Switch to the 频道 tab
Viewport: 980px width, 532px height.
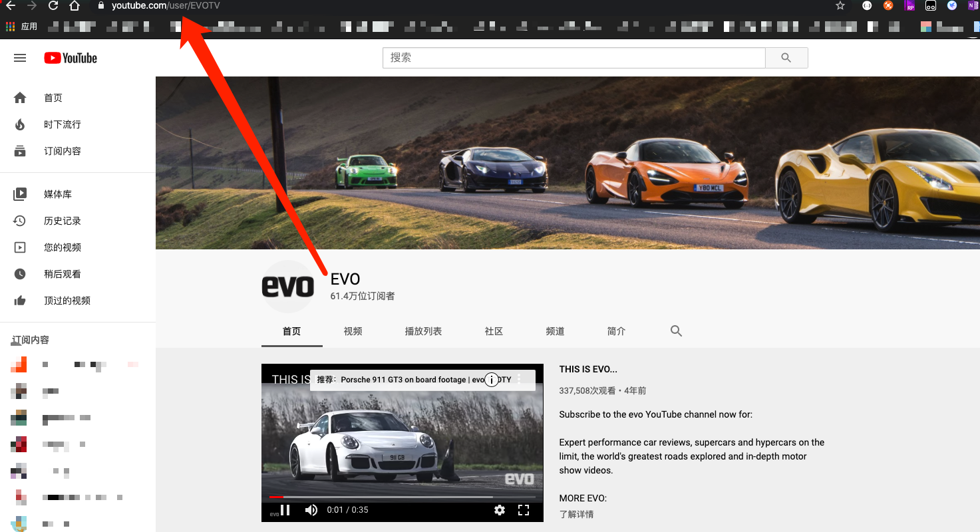[x=555, y=331]
